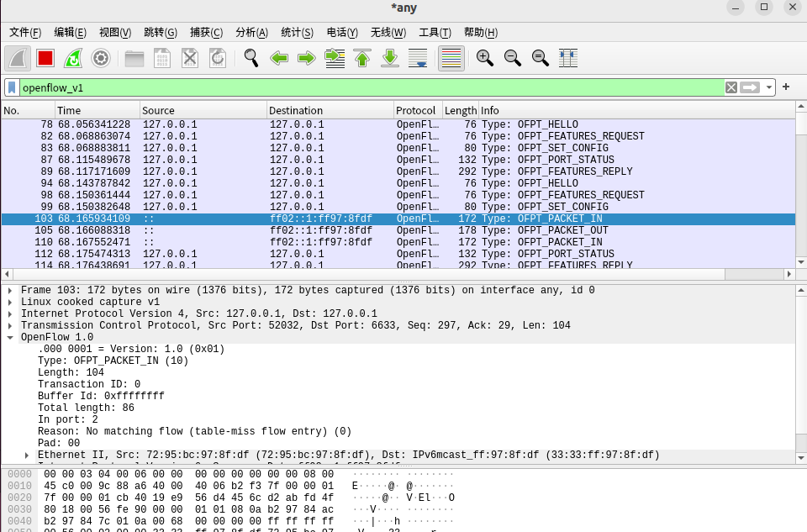The height and width of the screenshot is (532, 807).
Task: Toggle auto-scroll during live capture
Action: (418, 58)
